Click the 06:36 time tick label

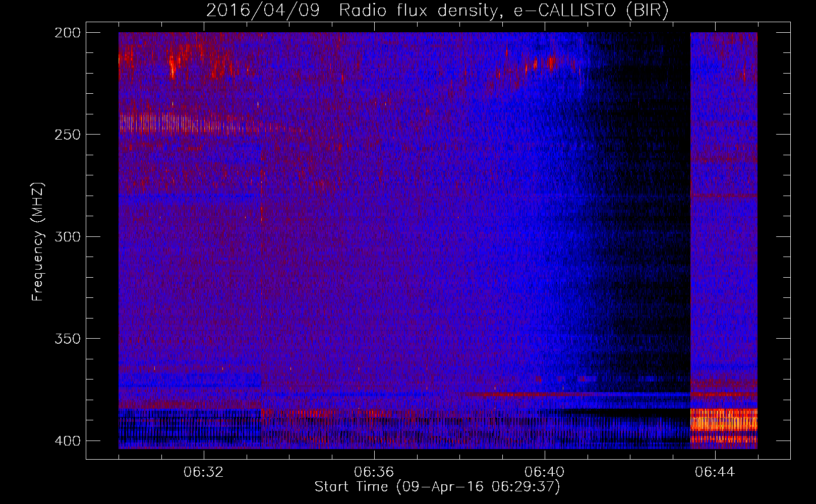click(x=374, y=472)
